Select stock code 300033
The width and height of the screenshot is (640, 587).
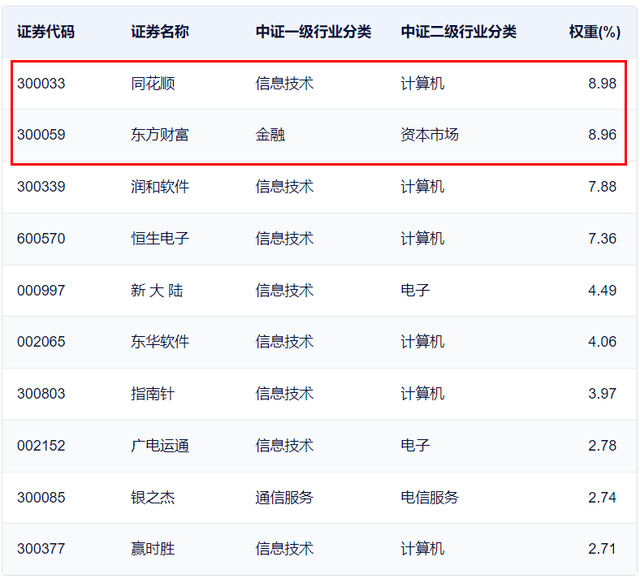tap(41, 84)
